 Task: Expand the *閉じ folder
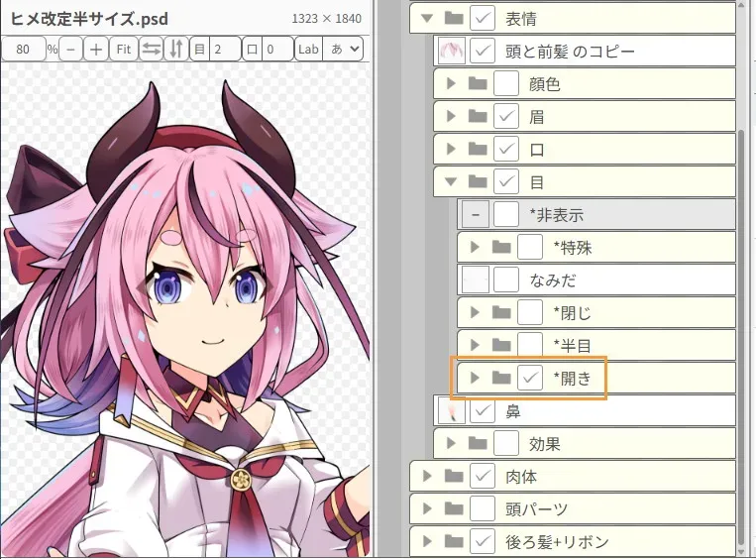coord(475,313)
